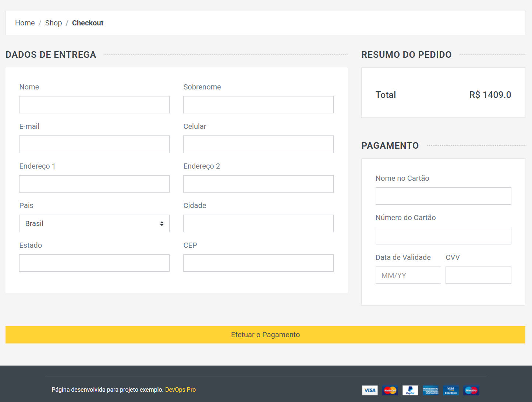Focus the Número do Cartão field

pyautogui.click(x=443, y=236)
